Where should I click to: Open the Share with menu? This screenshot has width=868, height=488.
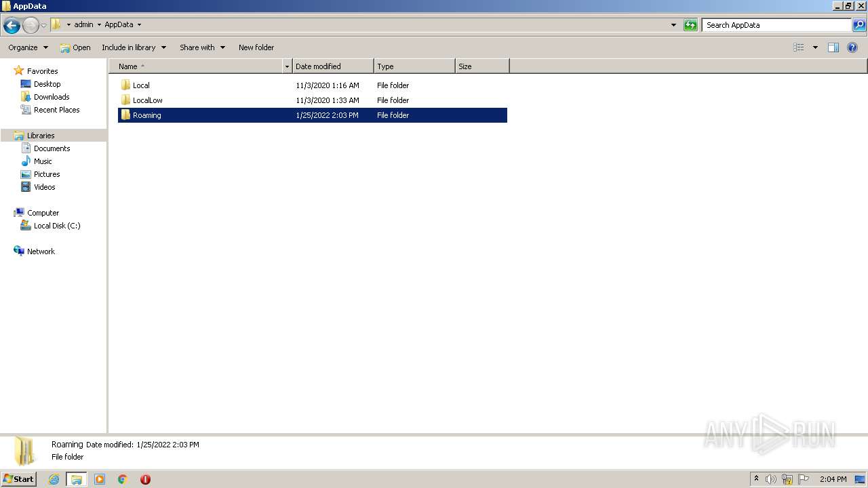pos(202,47)
